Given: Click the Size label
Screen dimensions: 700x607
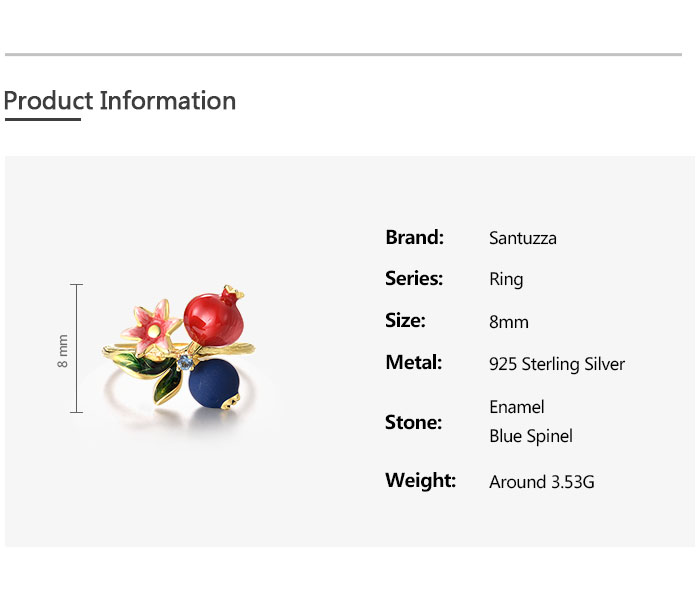Looking at the screenshot, I should tap(405, 321).
